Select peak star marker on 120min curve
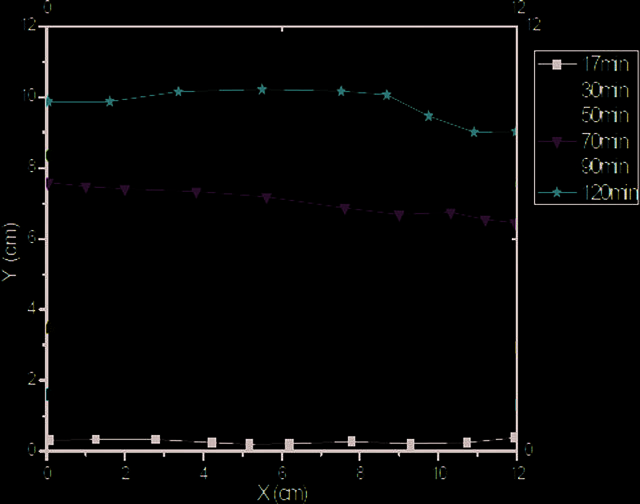 click(262, 89)
